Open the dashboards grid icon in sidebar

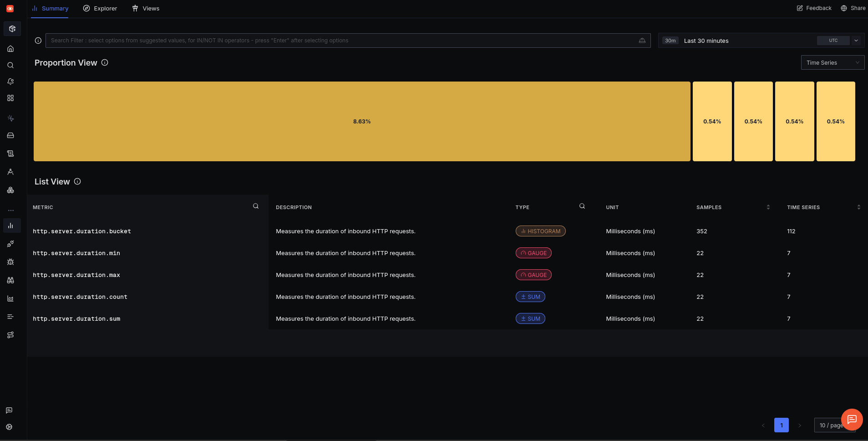(x=10, y=98)
